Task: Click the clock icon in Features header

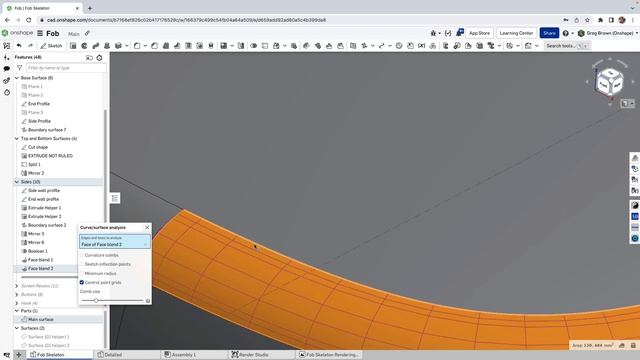Action: tap(99, 58)
